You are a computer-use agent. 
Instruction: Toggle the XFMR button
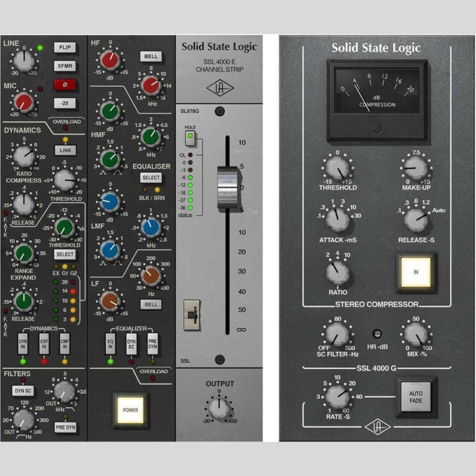(65, 66)
